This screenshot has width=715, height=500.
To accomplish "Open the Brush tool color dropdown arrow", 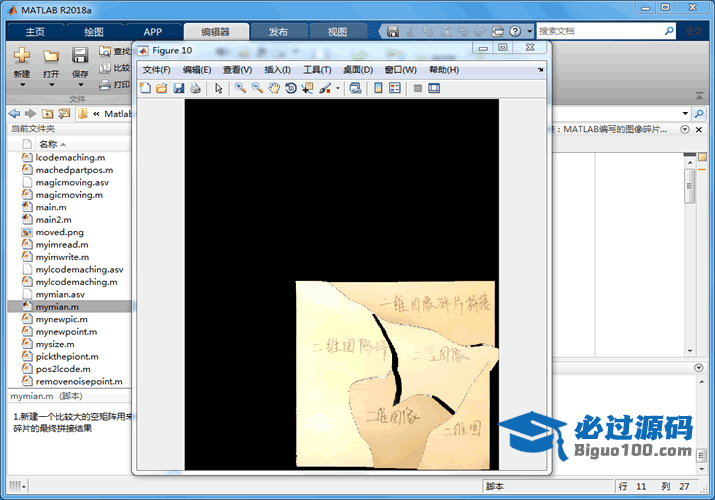I will [338, 88].
